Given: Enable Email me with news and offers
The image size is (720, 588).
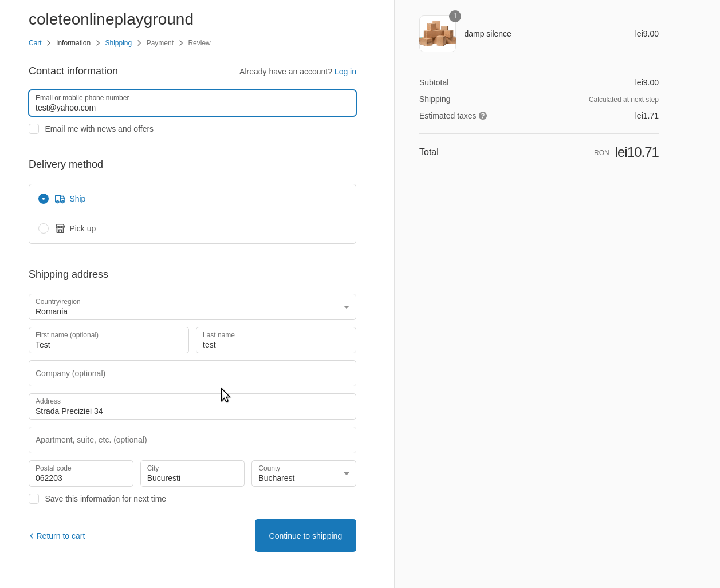Looking at the screenshot, I should (x=34, y=129).
